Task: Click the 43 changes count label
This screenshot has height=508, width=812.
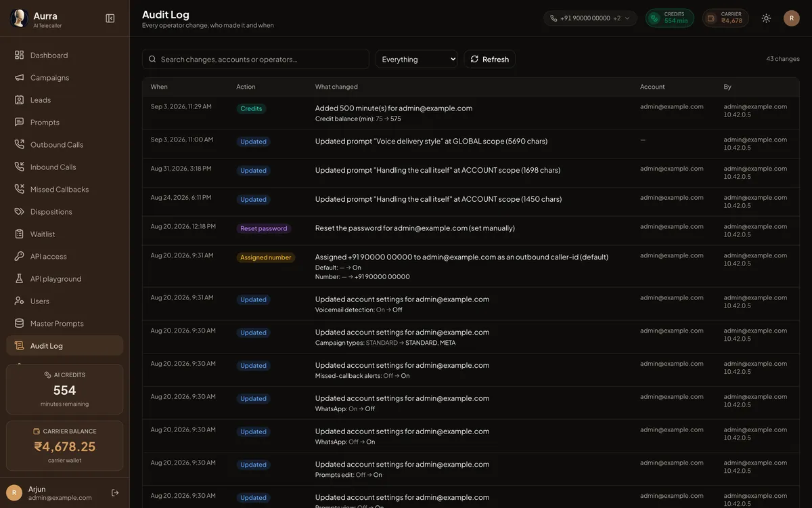Action: 783,59
